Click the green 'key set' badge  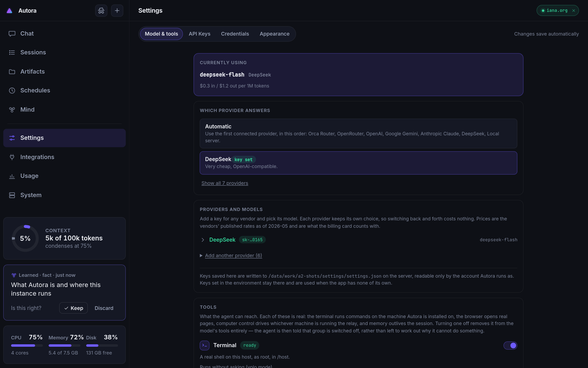[x=243, y=159]
